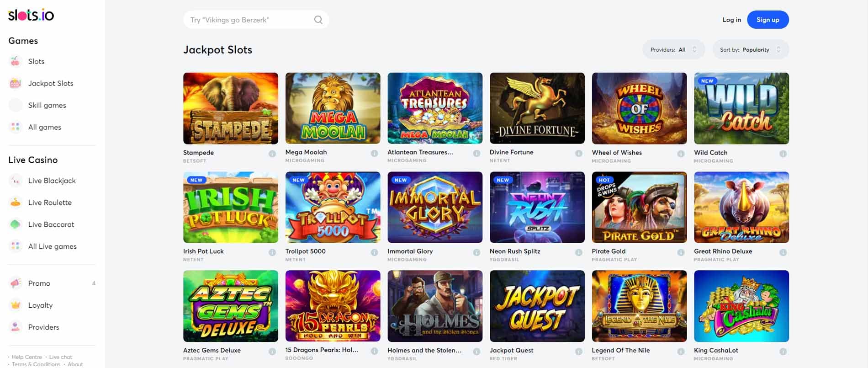
Task: Open the Sort by Popularity dropdown
Action: [750, 50]
